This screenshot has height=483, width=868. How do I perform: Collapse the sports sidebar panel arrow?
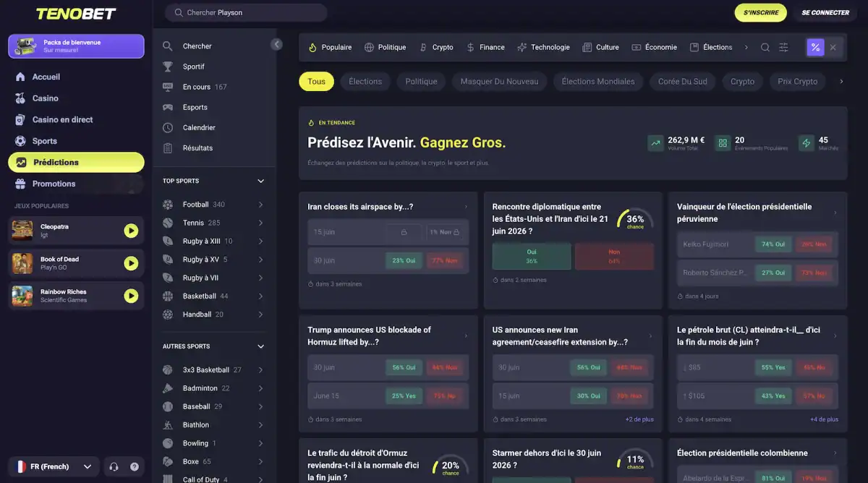(x=276, y=44)
